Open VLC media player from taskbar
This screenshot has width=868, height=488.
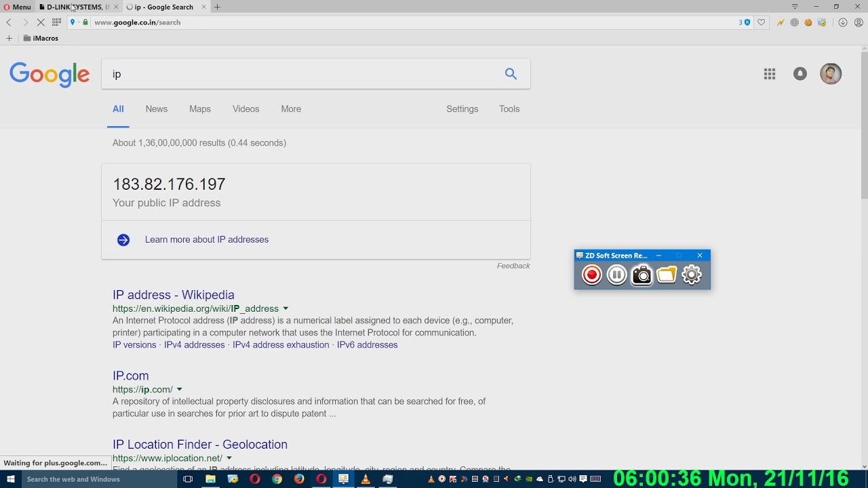point(366,479)
